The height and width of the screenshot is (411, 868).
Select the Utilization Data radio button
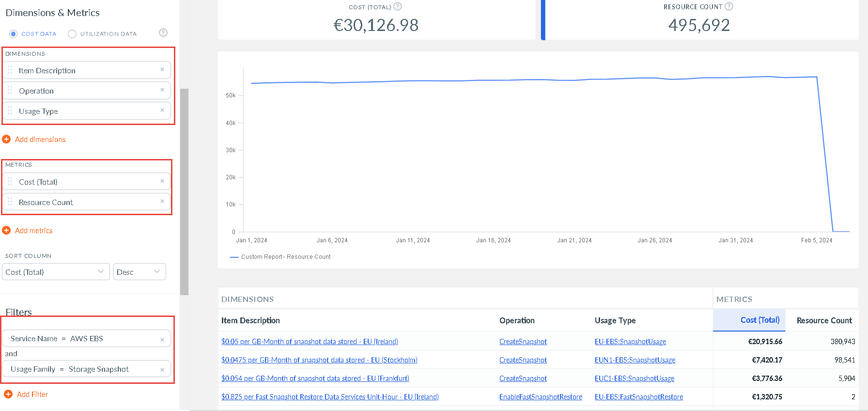coord(72,34)
